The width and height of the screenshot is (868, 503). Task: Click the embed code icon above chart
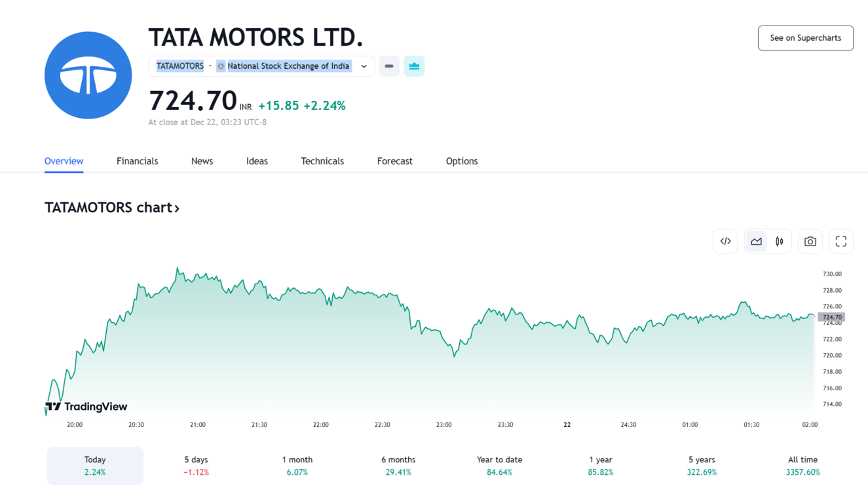(x=725, y=242)
